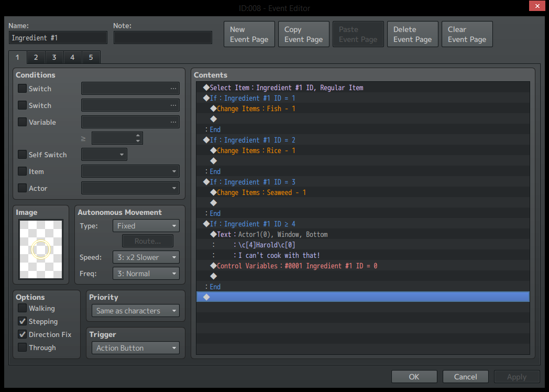The height and width of the screenshot is (392, 549).
Task: Open the Freq dropdown
Action: pyautogui.click(x=146, y=274)
